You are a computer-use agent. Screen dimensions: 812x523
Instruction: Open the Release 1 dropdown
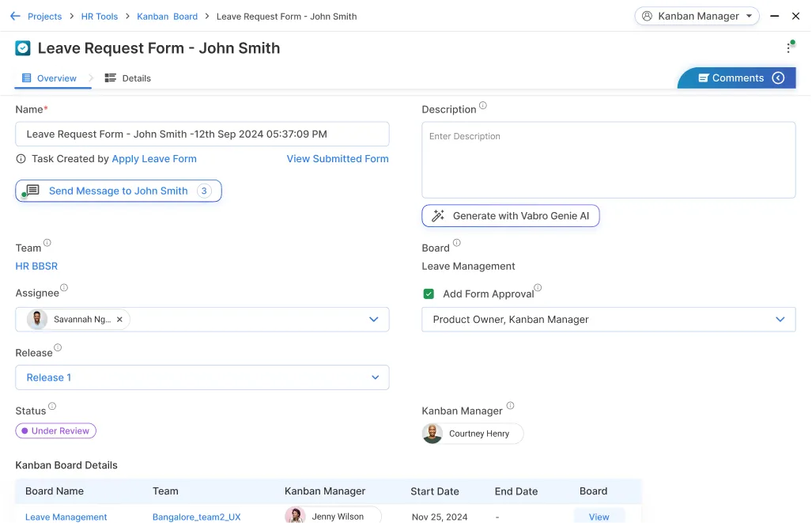pyautogui.click(x=375, y=377)
